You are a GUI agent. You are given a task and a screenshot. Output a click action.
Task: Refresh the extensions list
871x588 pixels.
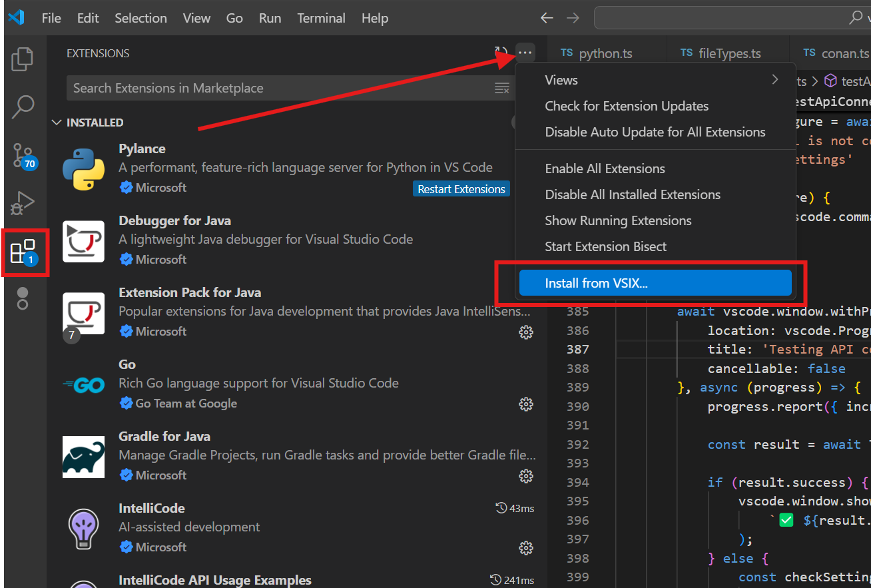click(x=501, y=53)
